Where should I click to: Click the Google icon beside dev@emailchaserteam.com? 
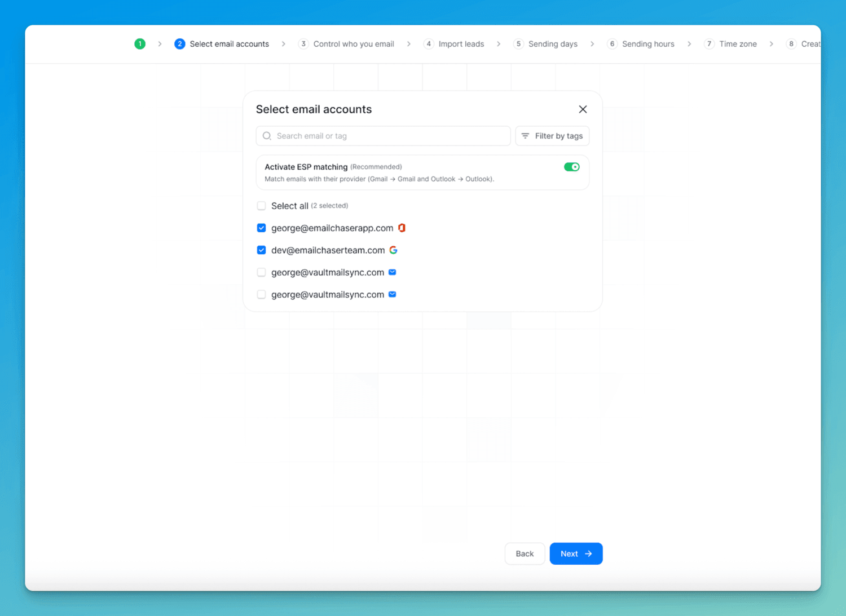(x=393, y=250)
